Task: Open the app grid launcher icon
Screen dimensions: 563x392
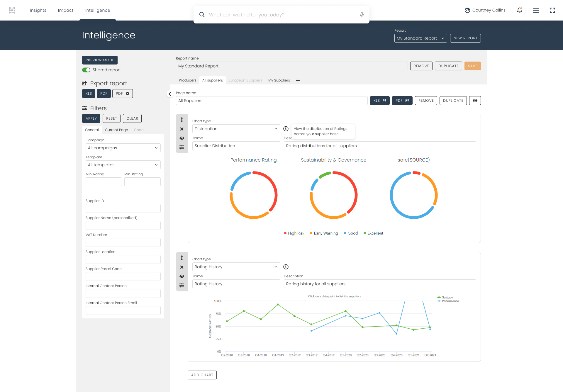Action: tap(12, 10)
